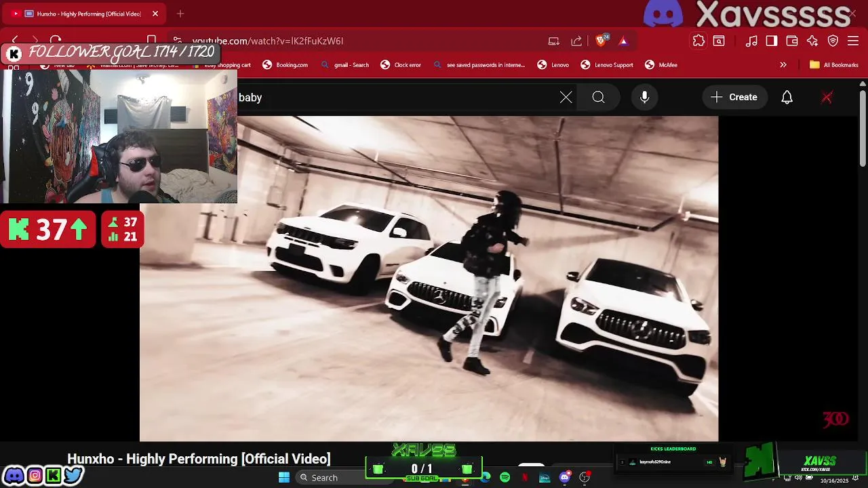The width and height of the screenshot is (868, 488).
Task: Open the All Bookmarks folder
Action: coord(833,65)
